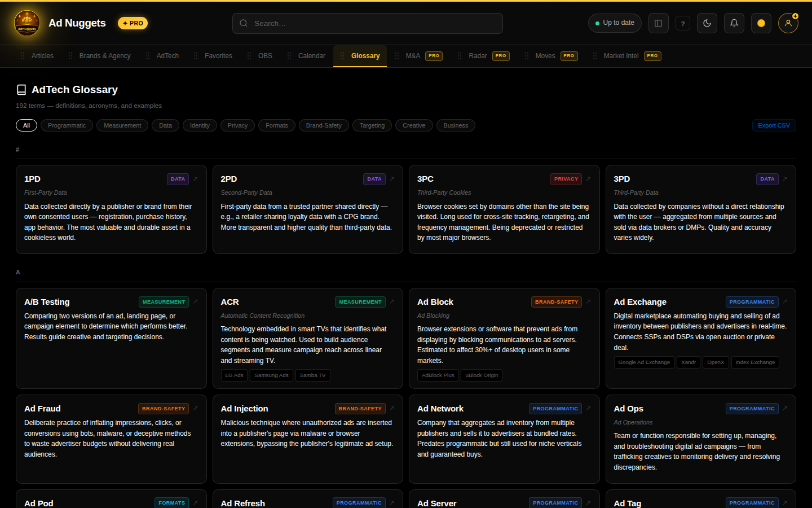Filter glossary by Creative
This screenshot has height=508, width=812.
(414, 125)
